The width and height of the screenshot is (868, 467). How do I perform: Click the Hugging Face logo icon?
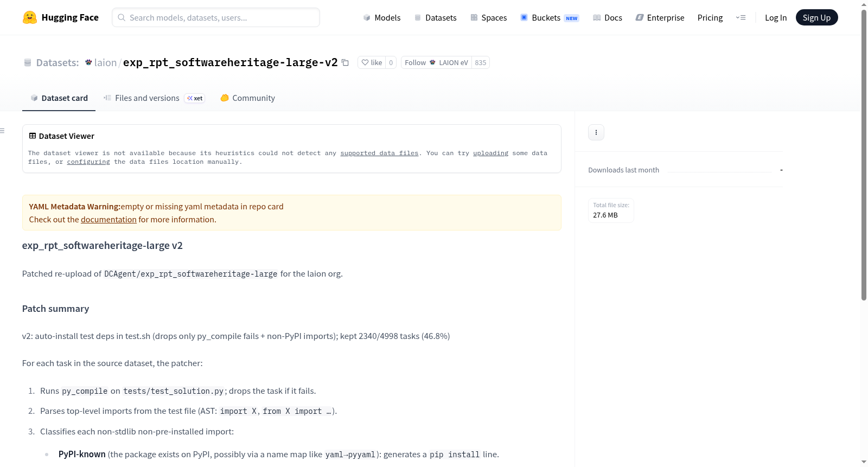pos(30,17)
